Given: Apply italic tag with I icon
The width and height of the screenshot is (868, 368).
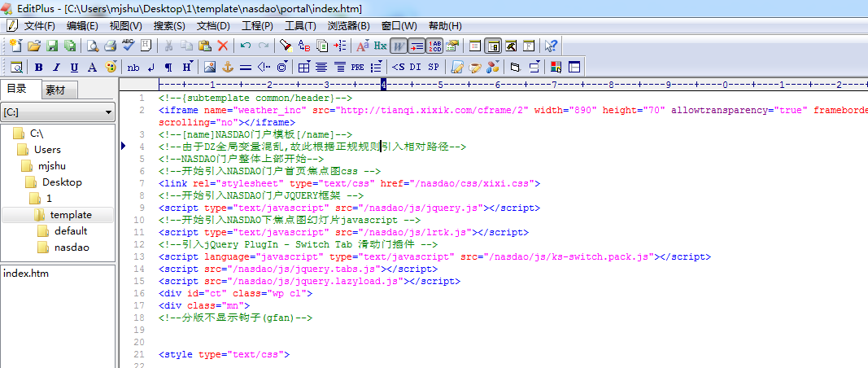Looking at the screenshot, I should coord(56,67).
